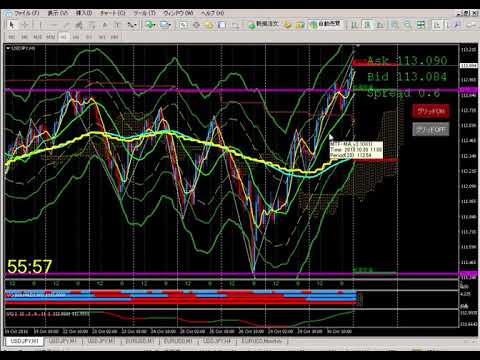Viewport: 480px width, 360px height.
Task: Select the crosshair tool
Action: [x=25, y=25]
